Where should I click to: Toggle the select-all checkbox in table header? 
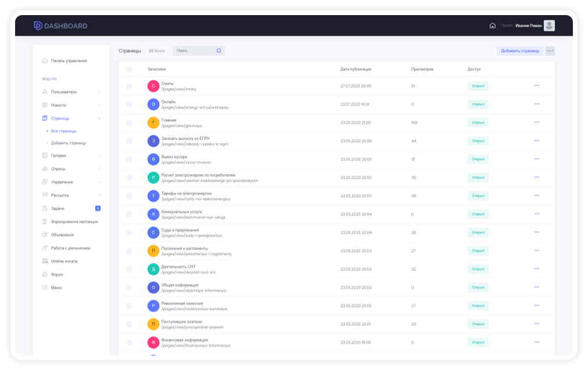(129, 70)
